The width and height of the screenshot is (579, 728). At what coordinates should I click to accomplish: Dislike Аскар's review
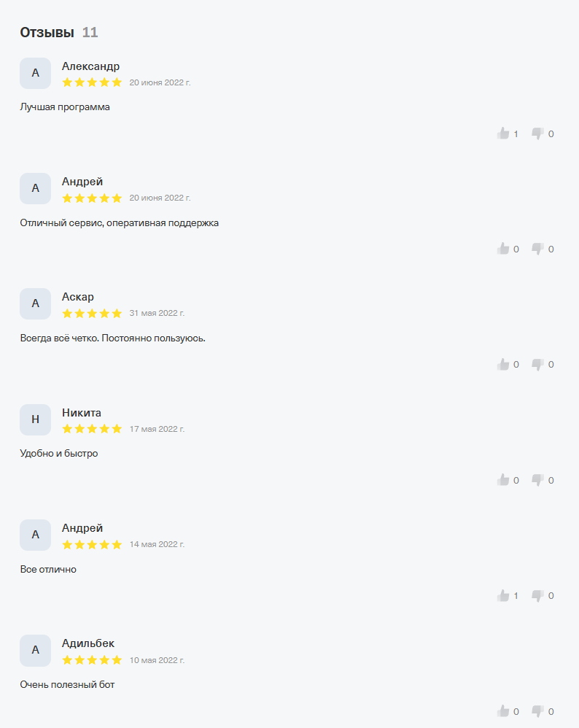pos(537,364)
